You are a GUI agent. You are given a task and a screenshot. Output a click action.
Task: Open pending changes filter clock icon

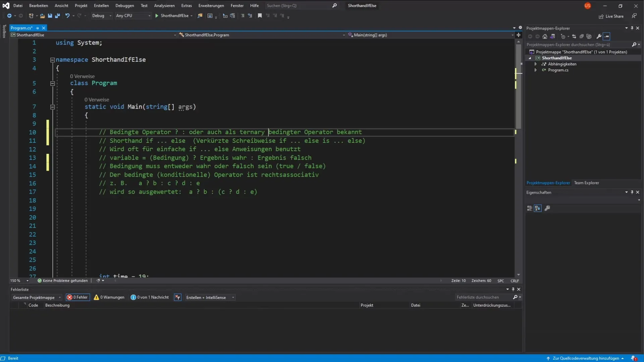[563, 37]
